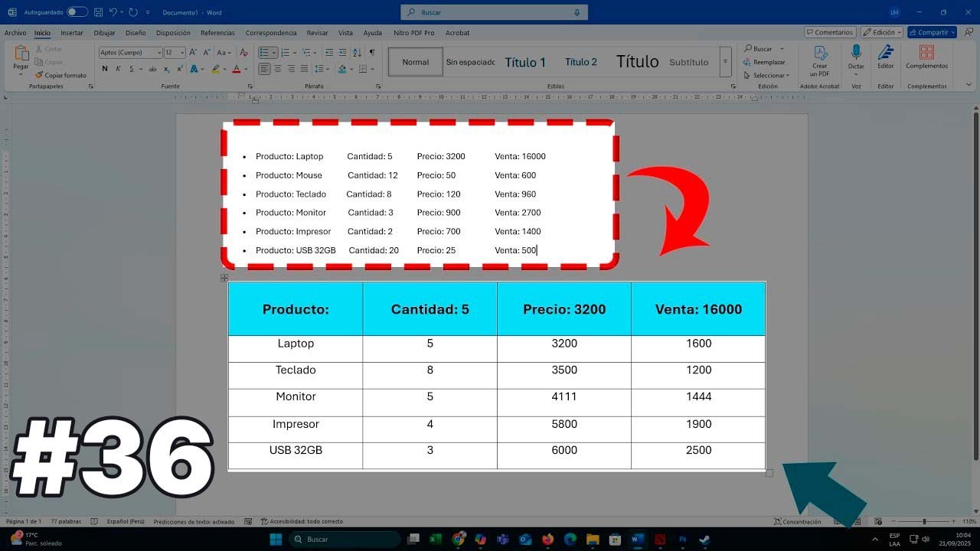Viewport: 980px width, 551px height.
Task: Open the Edición mode dropdown
Action: (x=881, y=32)
